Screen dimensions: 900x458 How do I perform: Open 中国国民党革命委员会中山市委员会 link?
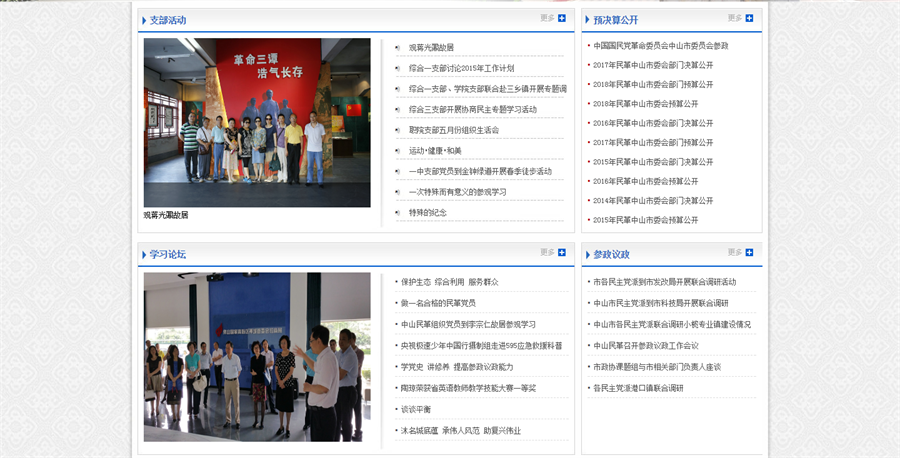661,46
